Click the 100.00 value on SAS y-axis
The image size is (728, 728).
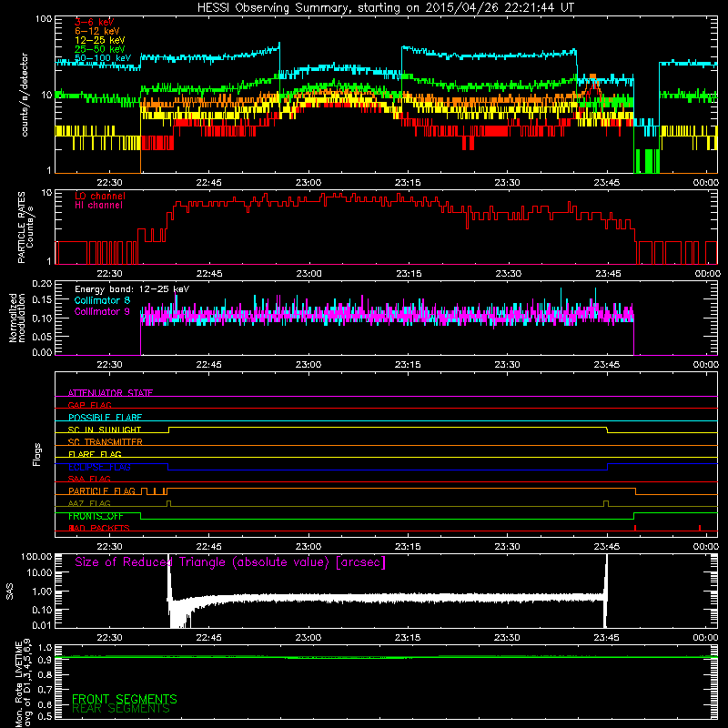(36, 556)
